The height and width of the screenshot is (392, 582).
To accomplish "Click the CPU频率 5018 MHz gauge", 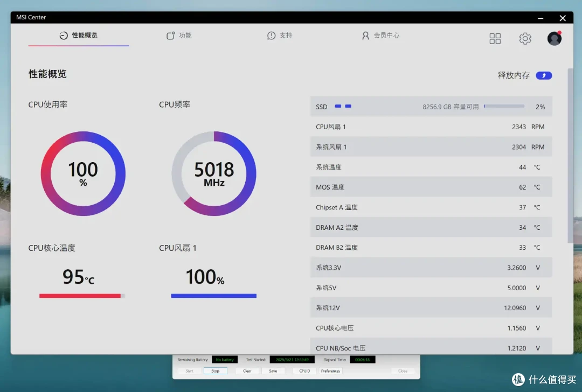I will pyautogui.click(x=214, y=173).
